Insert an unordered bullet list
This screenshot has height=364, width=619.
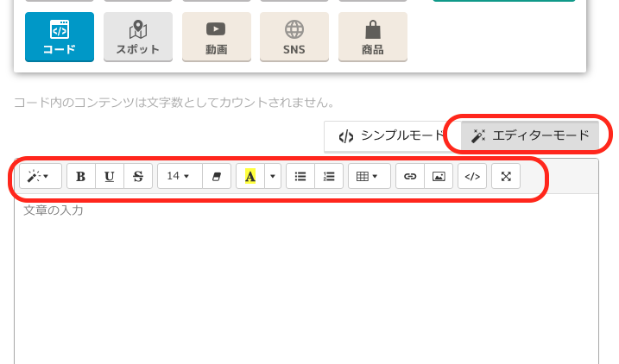click(x=300, y=176)
